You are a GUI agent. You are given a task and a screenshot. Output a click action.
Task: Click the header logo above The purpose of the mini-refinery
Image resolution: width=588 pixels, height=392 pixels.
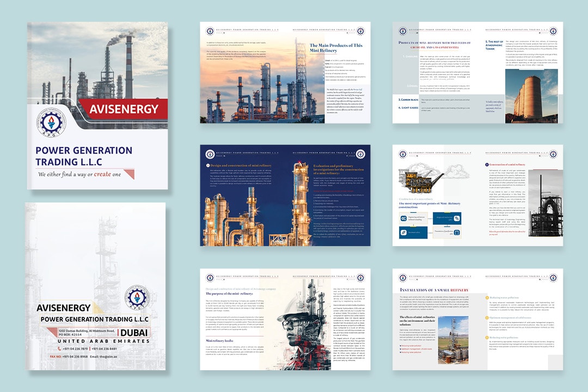(210, 278)
